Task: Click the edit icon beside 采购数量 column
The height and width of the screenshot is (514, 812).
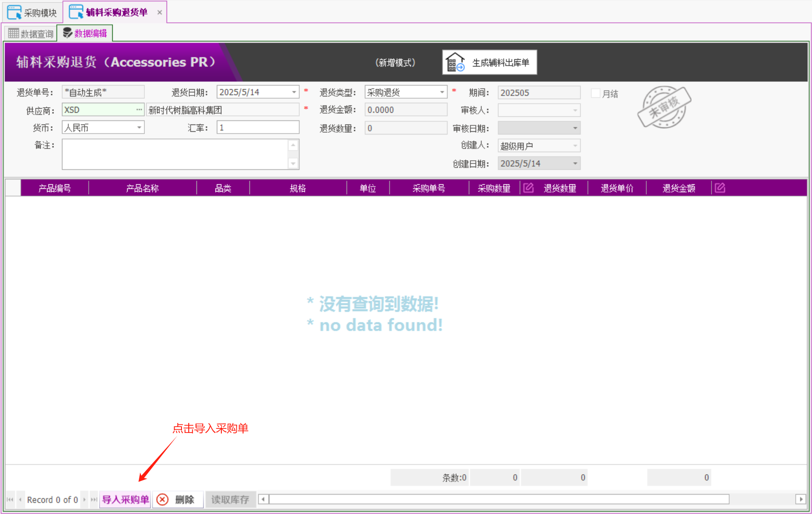Action: pos(528,188)
